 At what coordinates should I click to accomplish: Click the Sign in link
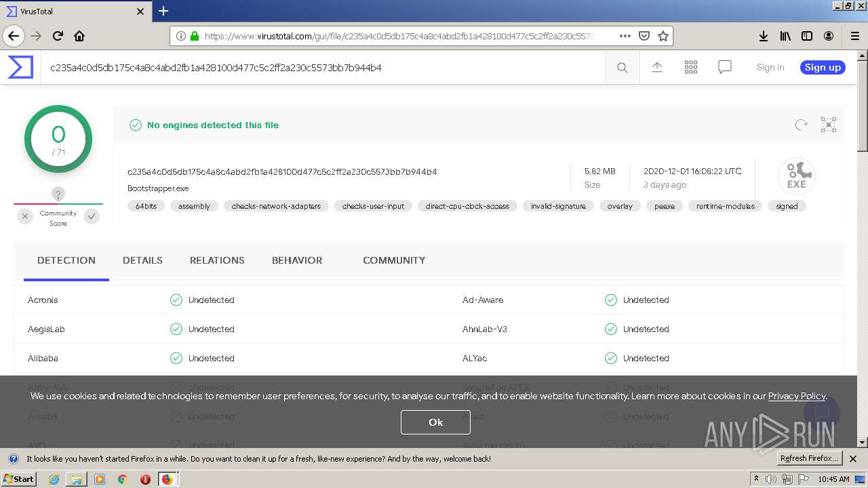[x=770, y=67]
